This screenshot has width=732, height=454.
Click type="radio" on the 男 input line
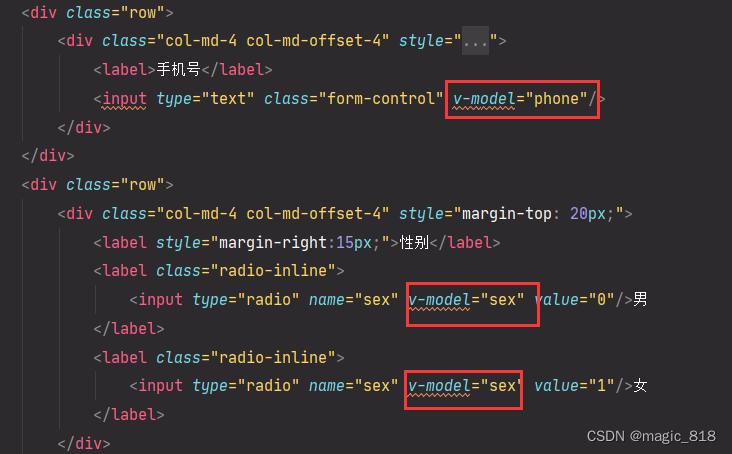click(246, 300)
